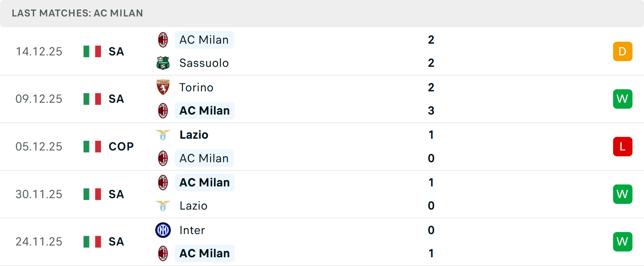Select bold Lazio in COP match
This screenshot has height=266, width=644.
[x=194, y=135]
